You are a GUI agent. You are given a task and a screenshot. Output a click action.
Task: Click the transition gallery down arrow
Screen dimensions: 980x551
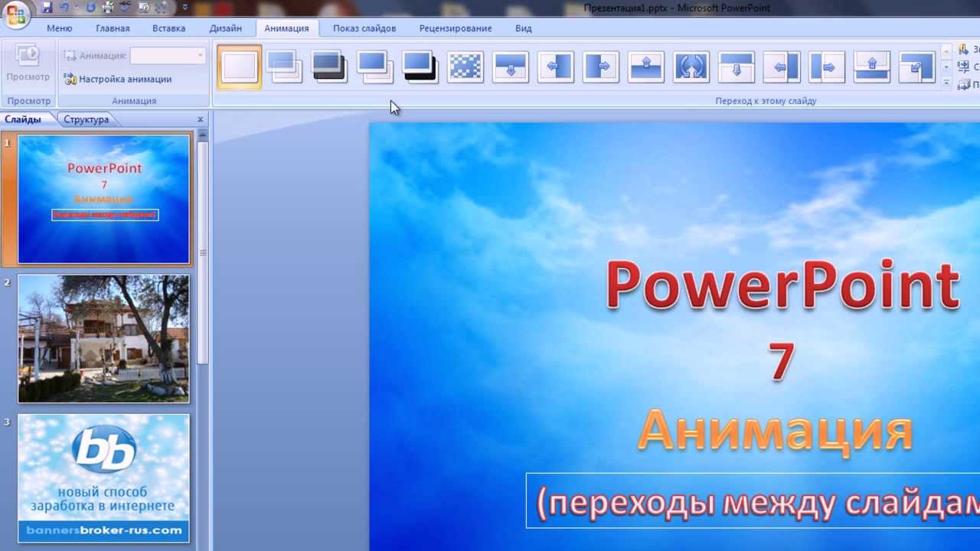[x=946, y=67]
